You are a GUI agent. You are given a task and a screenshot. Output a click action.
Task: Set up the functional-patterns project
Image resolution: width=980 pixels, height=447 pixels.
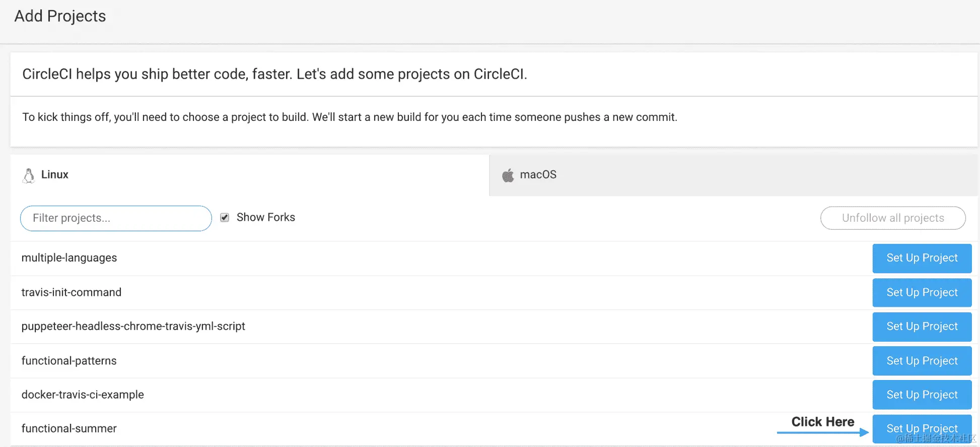(922, 361)
